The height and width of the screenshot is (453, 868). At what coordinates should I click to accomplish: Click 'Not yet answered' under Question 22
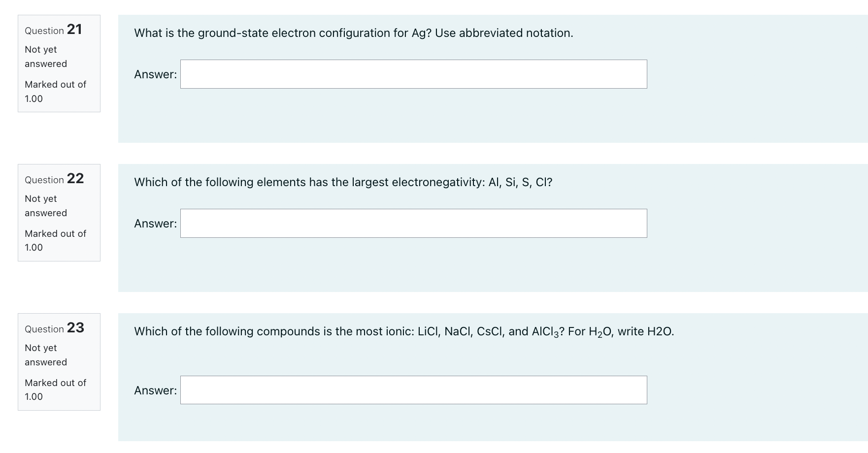pyautogui.click(x=45, y=205)
